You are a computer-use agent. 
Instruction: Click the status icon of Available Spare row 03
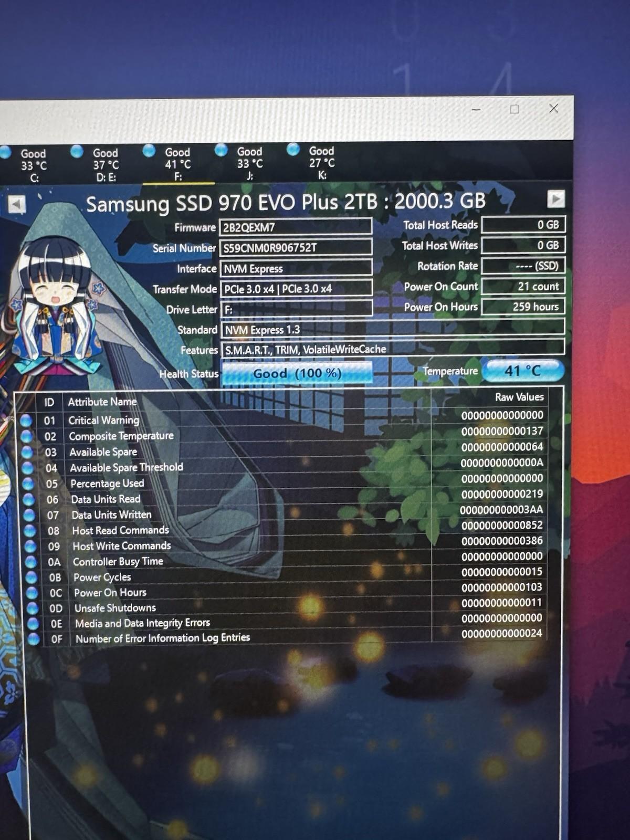pos(27,452)
